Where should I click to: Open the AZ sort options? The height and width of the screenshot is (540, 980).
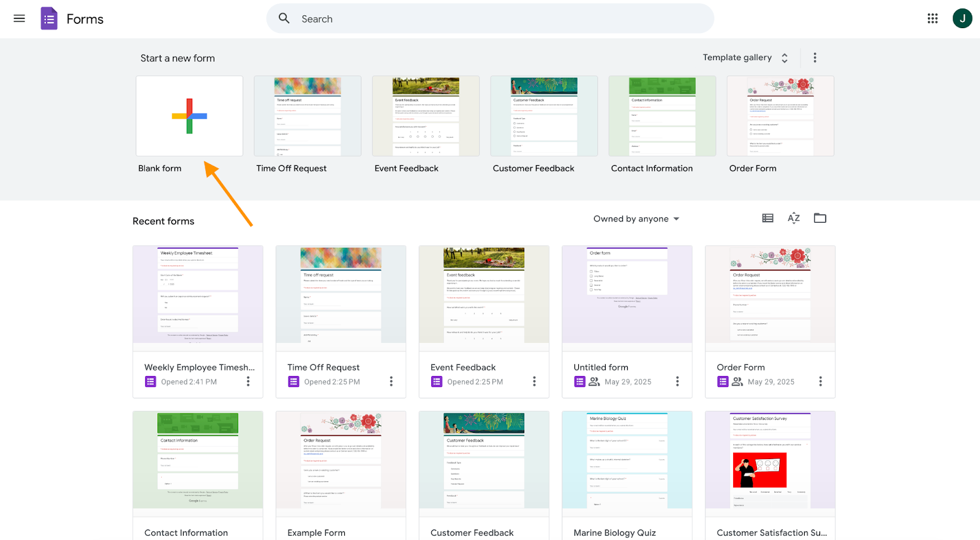coord(794,218)
